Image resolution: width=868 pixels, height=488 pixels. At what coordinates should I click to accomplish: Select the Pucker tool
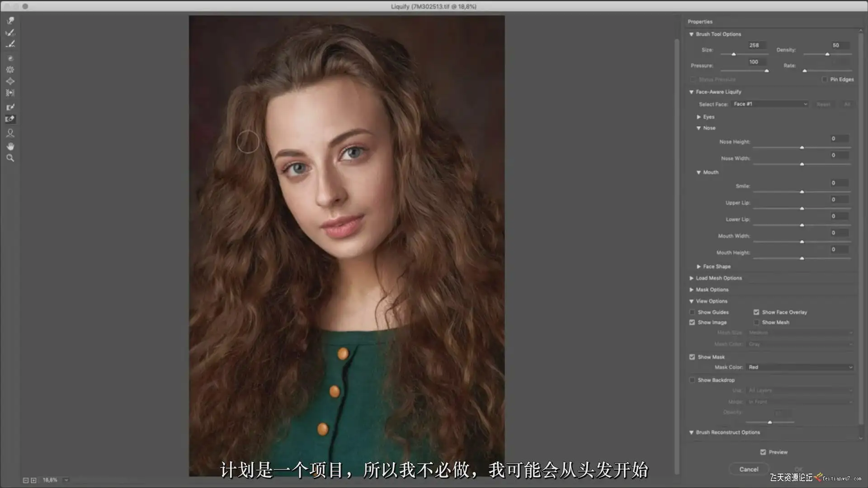tap(10, 70)
